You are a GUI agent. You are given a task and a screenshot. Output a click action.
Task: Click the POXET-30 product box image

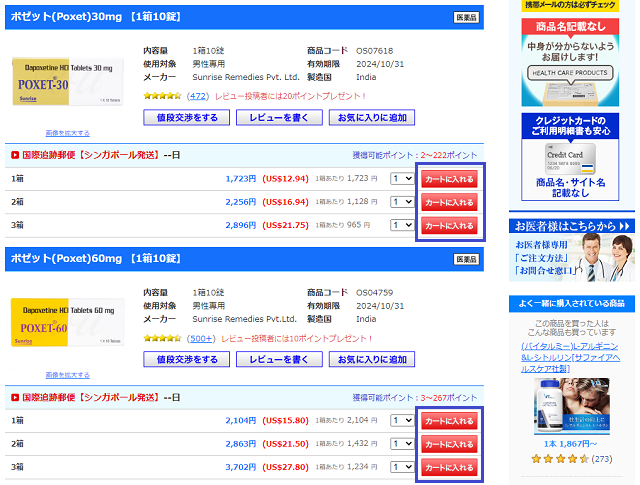coord(68,82)
